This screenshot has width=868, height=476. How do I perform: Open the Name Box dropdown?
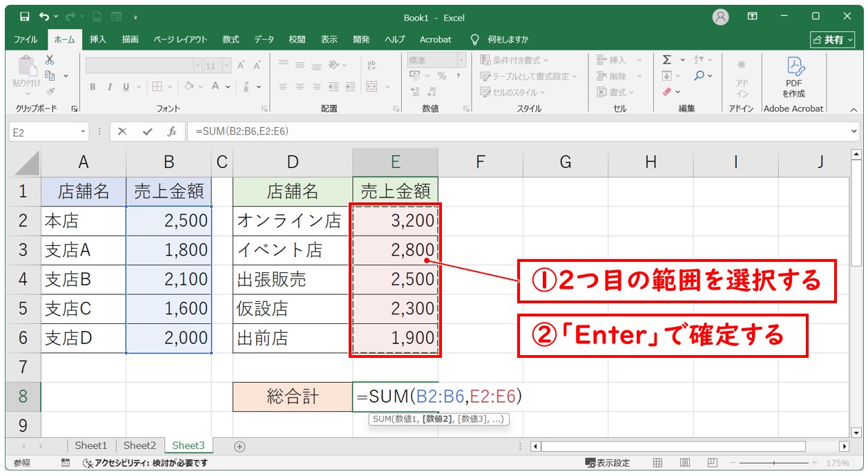click(x=84, y=132)
